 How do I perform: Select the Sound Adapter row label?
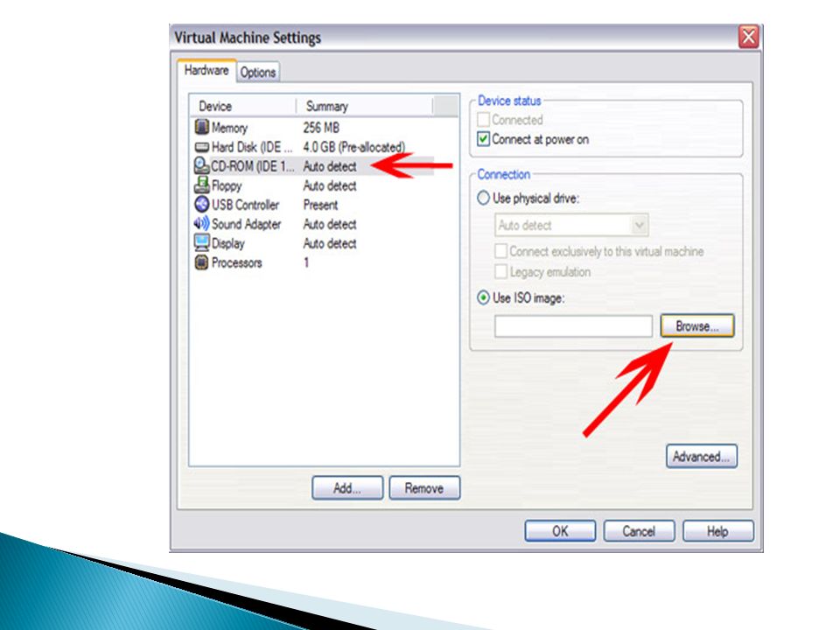pyautogui.click(x=247, y=224)
